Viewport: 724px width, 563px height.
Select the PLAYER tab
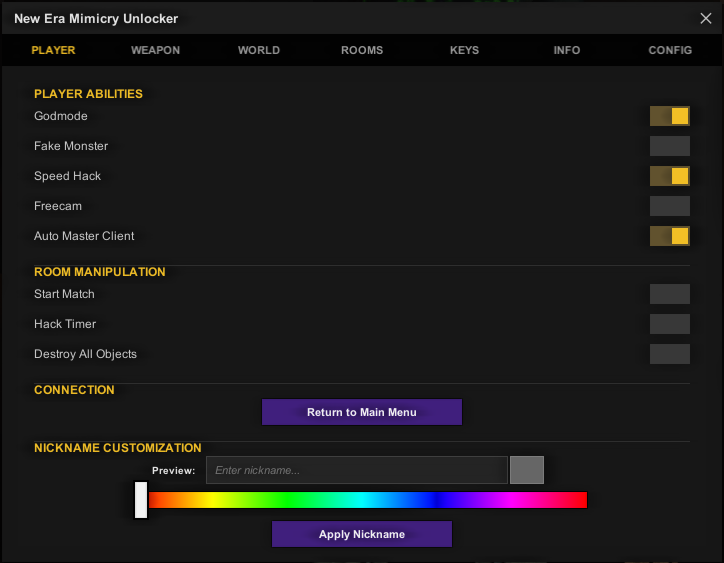pyautogui.click(x=53, y=50)
